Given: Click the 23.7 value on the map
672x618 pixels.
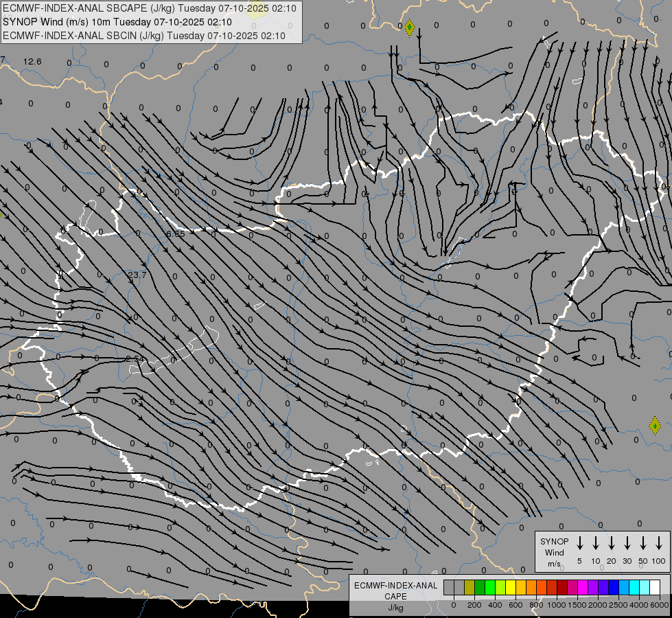Looking at the screenshot, I should pos(137,275).
